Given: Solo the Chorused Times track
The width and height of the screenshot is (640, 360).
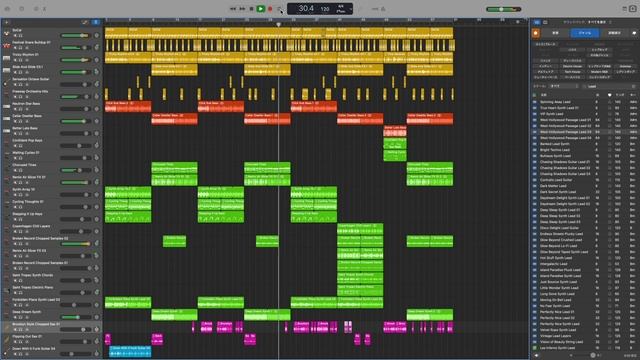Looking at the screenshot, I should [x=20, y=171].
